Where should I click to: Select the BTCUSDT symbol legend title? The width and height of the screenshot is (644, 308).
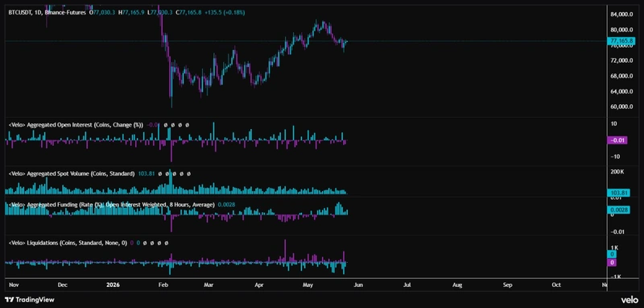pyautogui.click(x=47, y=13)
